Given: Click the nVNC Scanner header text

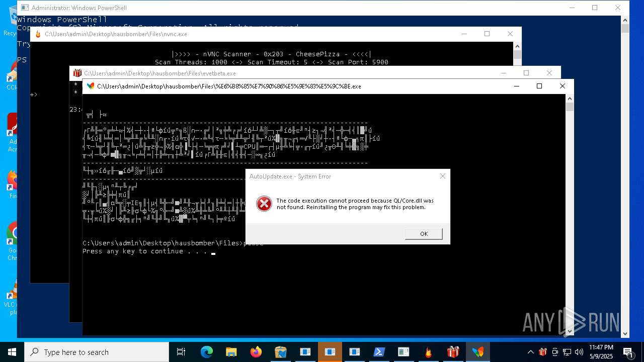Looking at the screenshot, I should click(271, 54).
